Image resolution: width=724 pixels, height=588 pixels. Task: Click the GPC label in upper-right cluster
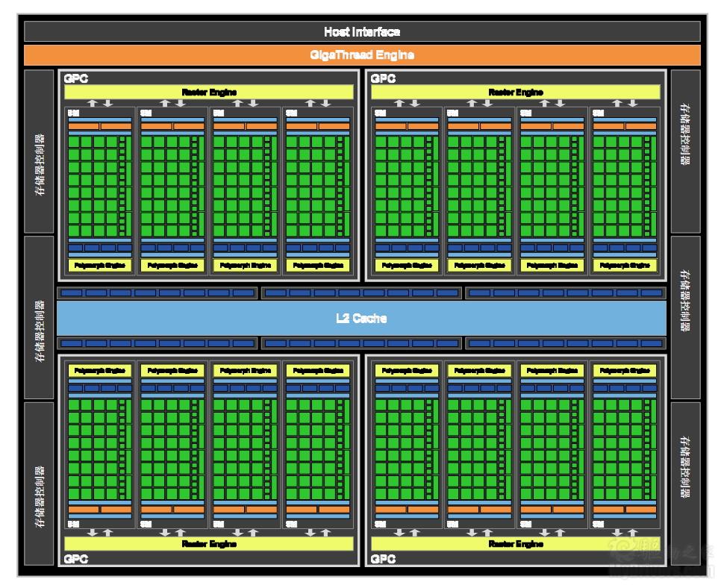coord(383,78)
